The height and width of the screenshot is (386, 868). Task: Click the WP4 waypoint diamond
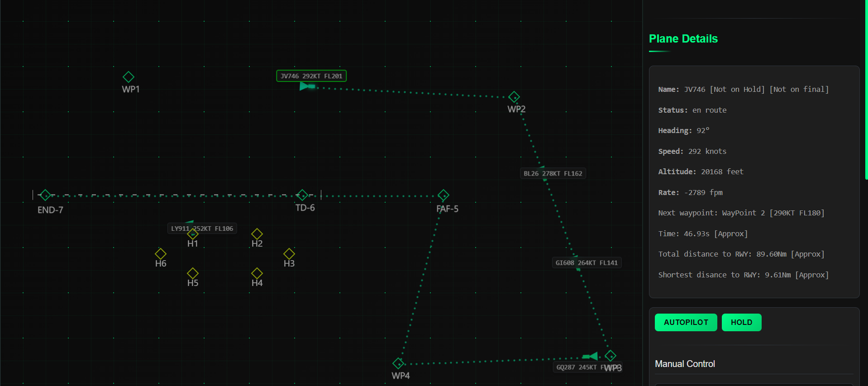[x=398, y=363]
